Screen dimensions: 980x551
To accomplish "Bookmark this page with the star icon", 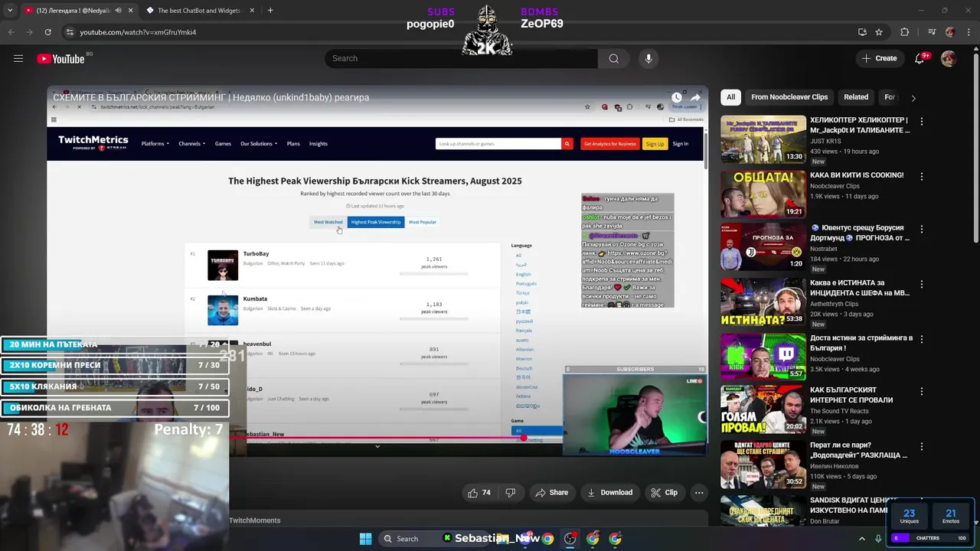I will 879,32.
